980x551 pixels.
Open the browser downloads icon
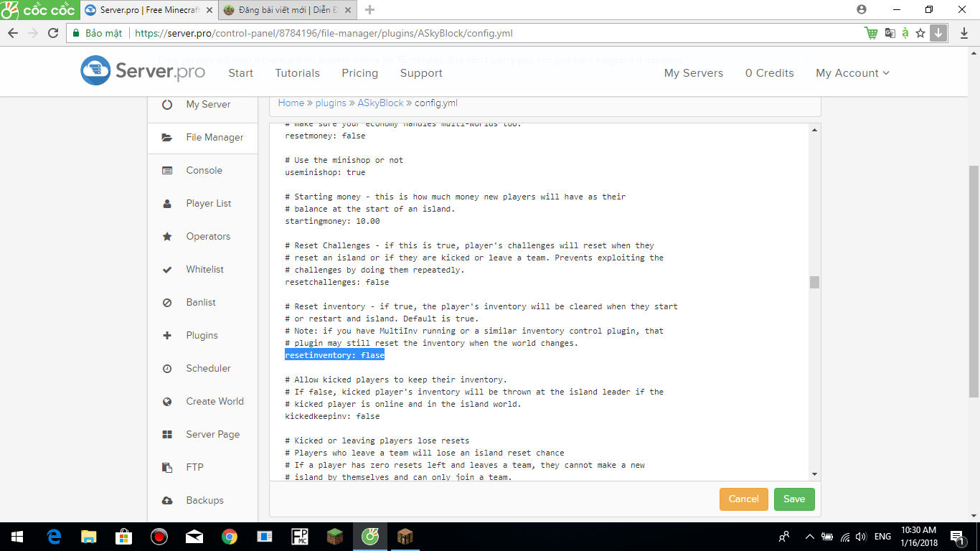[964, 33]
